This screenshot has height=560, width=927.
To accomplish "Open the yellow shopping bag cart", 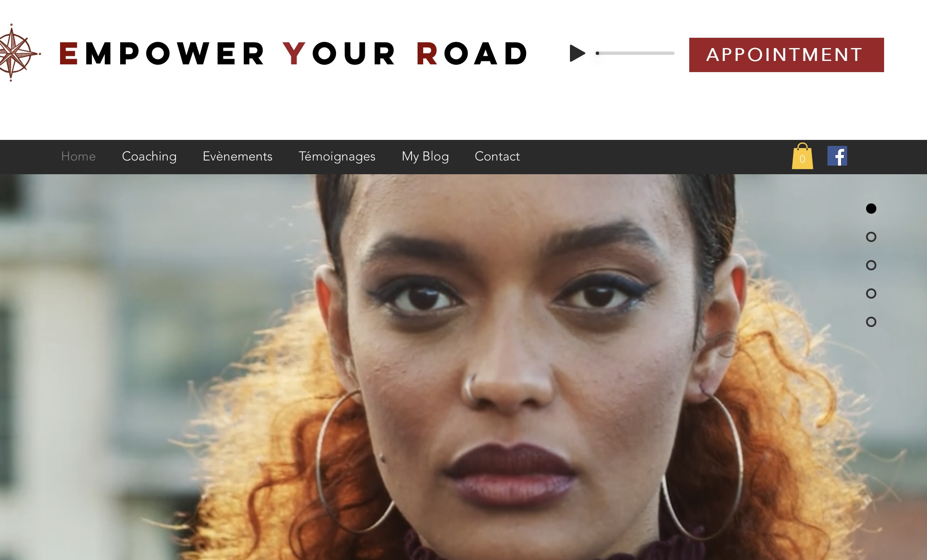I will tap(802, 156).
